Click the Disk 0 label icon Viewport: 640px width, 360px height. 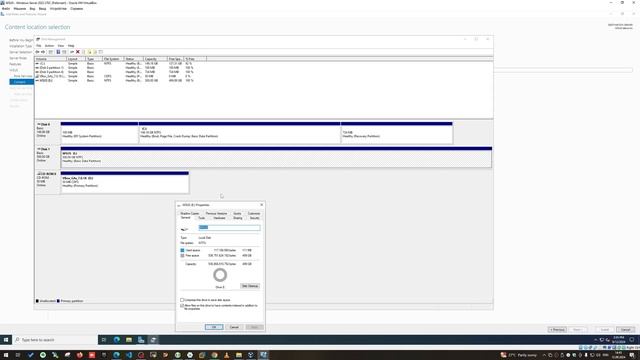pos(39,124)
